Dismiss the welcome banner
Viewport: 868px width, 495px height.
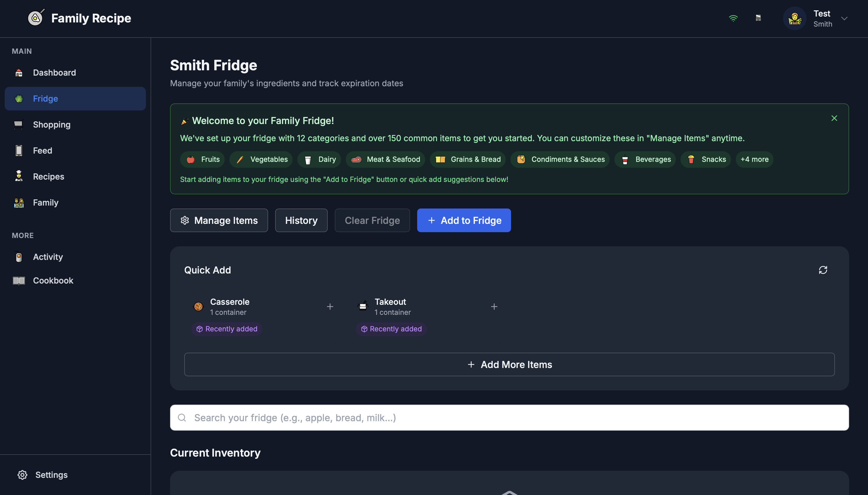point(834,118)
